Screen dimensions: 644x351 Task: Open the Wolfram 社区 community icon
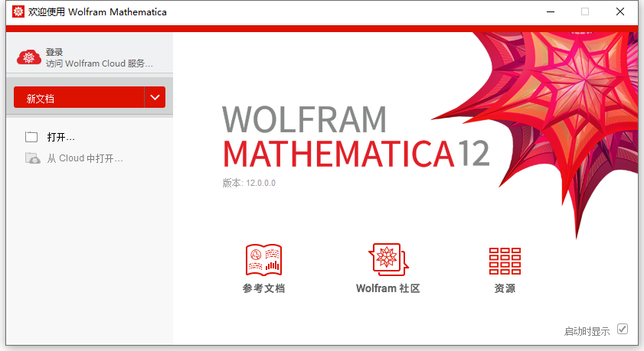[x=388, y=259]
